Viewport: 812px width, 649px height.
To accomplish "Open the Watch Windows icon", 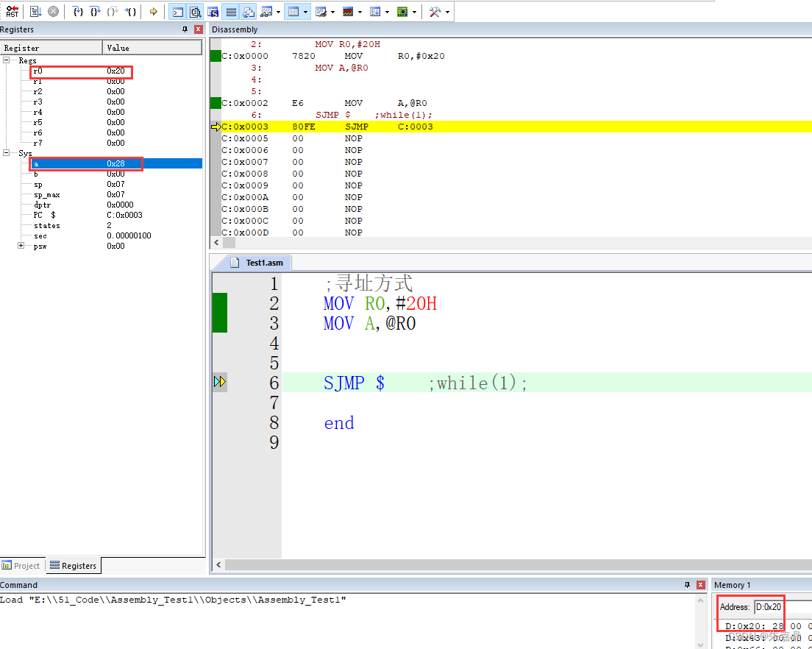I will pos(267,11).
